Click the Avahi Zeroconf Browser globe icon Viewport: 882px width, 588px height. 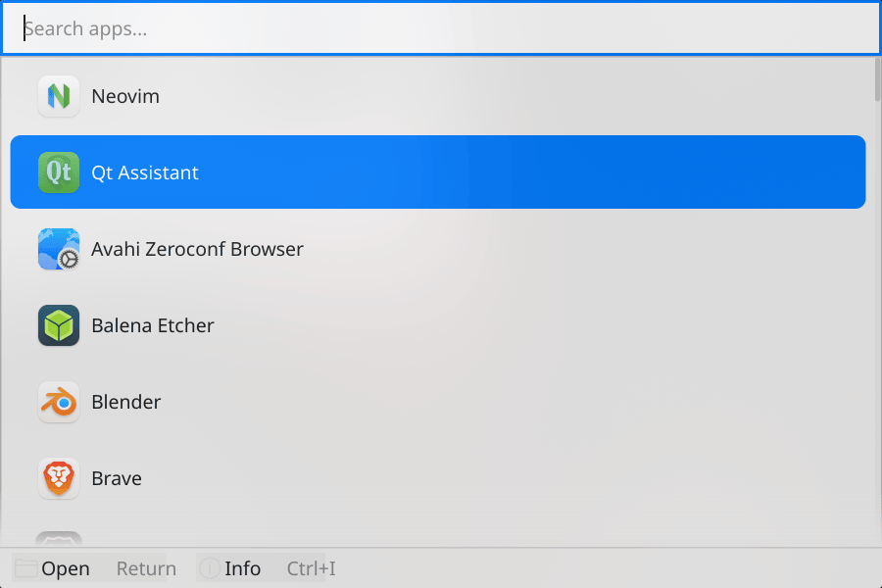click(x=59, y=249)
